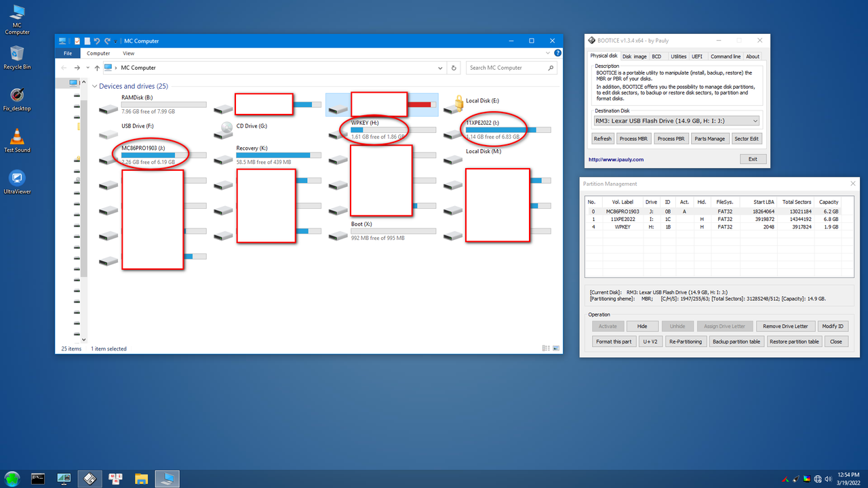868x488 pixels.
Task: Collapse the Devices and drives group
Action: tap(94, 86)
